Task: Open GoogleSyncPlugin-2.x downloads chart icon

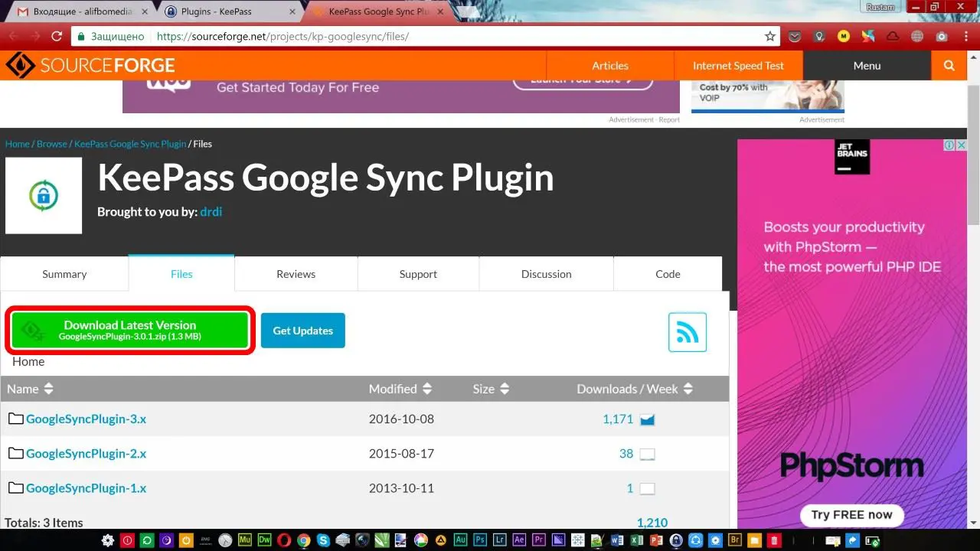Action: (x=648, y=454)
